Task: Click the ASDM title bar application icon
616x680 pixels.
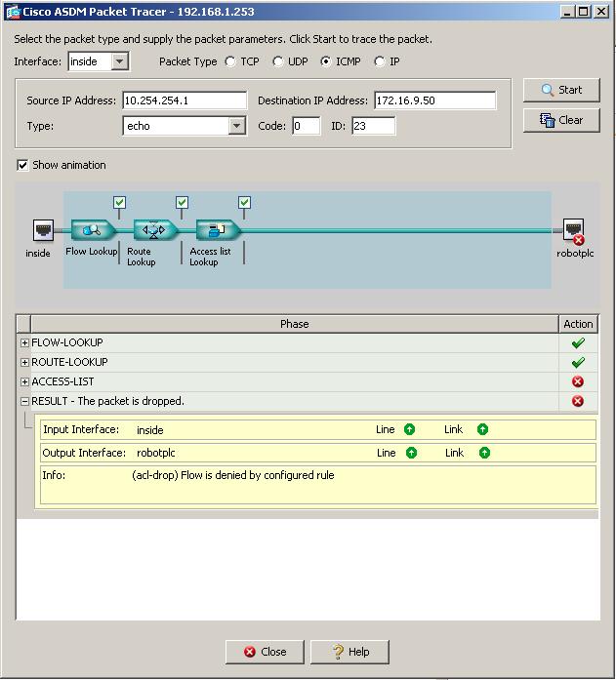Action: point(13,12)
